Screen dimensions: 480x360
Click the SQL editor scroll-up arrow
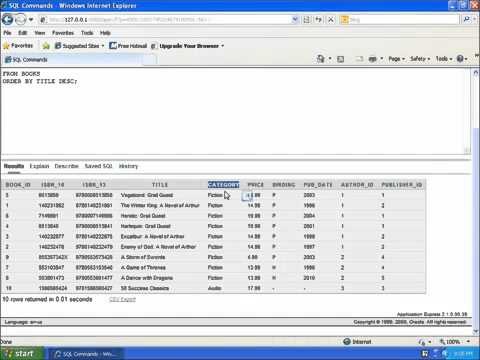[x=476, y=73]
